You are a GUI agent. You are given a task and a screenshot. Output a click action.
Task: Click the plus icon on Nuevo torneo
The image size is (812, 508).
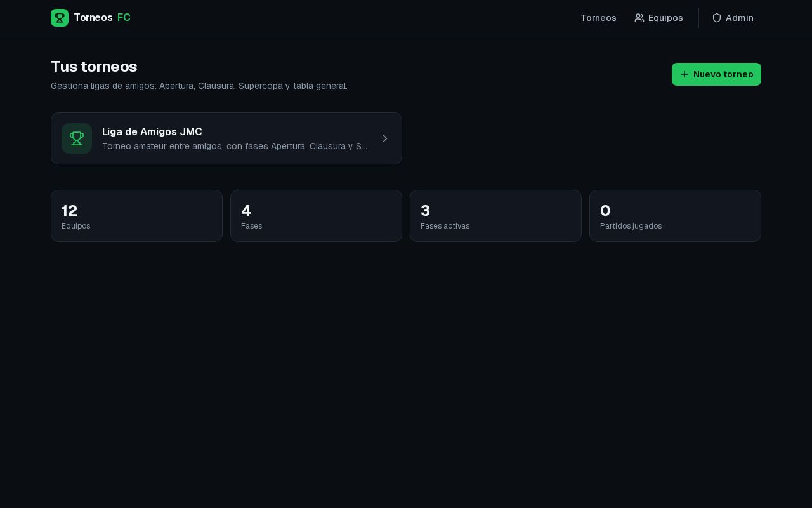(684, 74)
